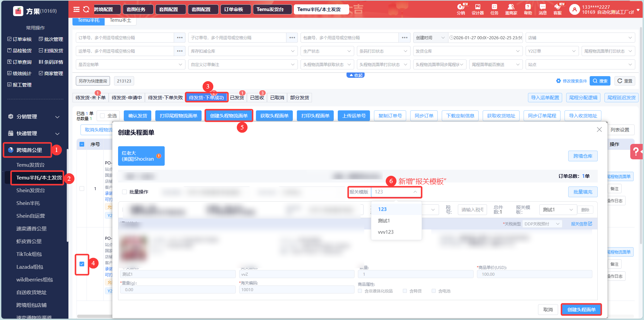The width and height of the screenshot is (644, 320).
Task: Open the 是否定制单 dropdown
Action: tap(130, 64)
